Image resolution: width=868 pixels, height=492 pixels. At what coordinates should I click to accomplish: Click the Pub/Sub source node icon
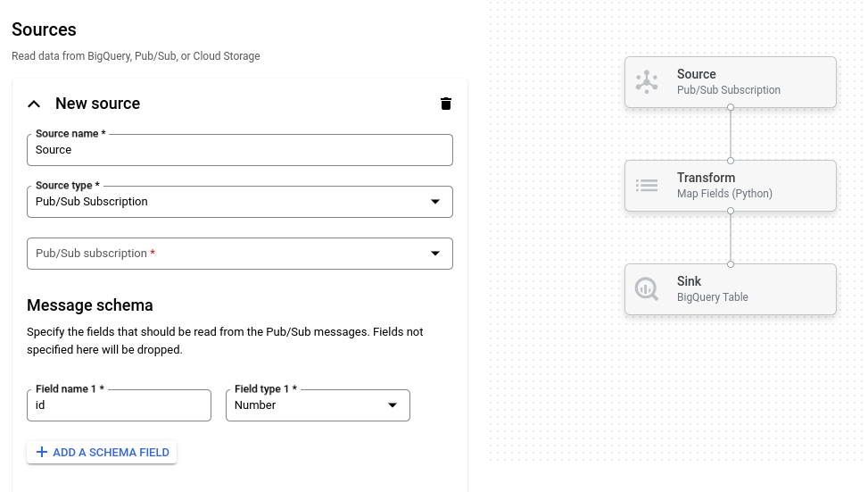click(646, 82)
